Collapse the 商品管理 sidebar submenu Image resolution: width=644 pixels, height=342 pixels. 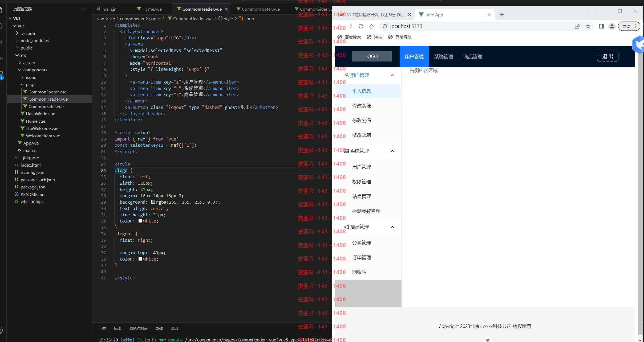click(368, 227)
